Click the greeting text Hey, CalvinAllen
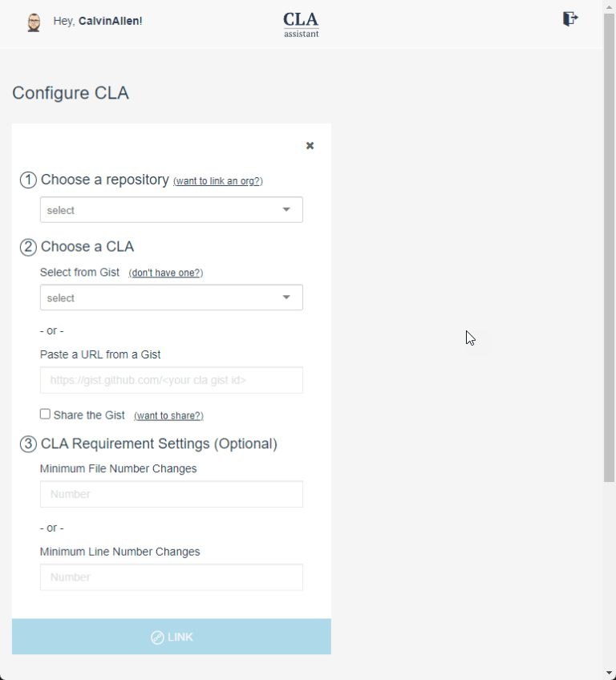 pos(97,21)
